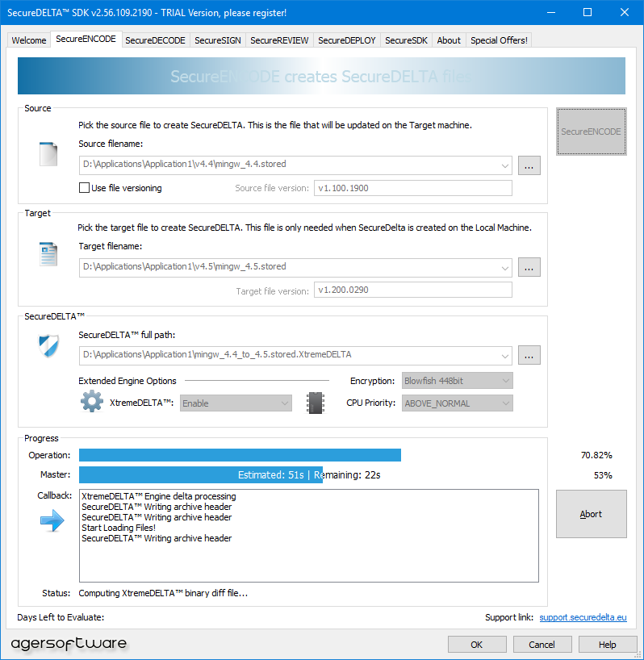The width and height of the screenshot is (644, 660).
Task: Expand the Source filename dropdown arrow
Action: click(x=504, y=166)
